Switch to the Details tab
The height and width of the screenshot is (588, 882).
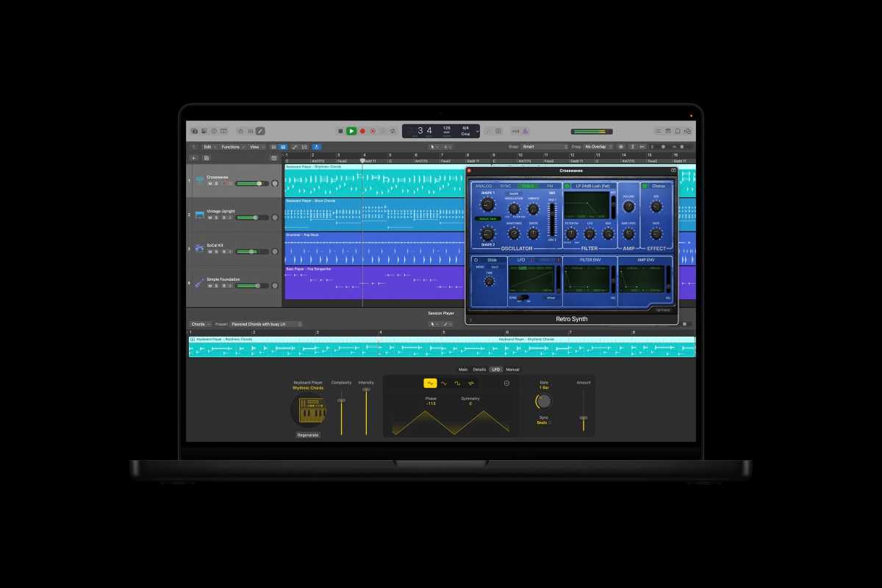[x=479, y=370]
